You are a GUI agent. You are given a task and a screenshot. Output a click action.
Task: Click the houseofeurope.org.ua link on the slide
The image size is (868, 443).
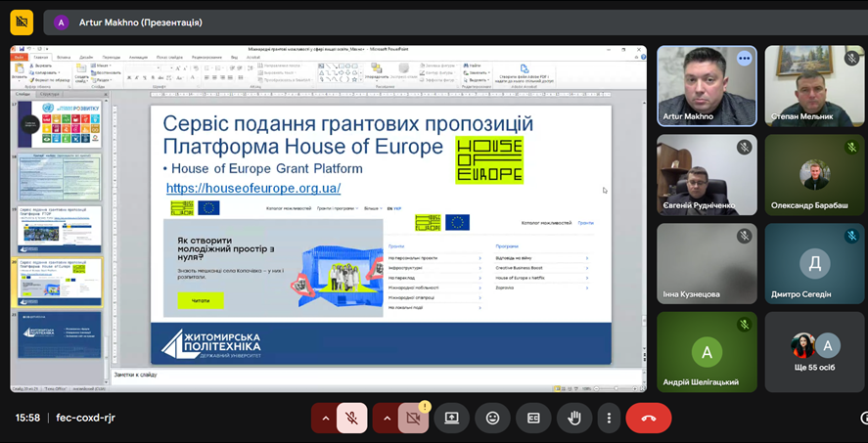tap(253, 188)
